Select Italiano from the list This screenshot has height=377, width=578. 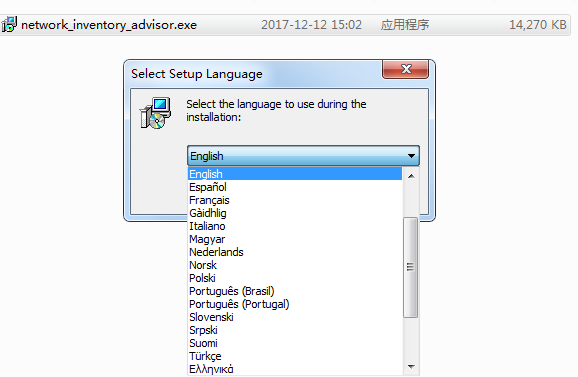pos(295,226)
